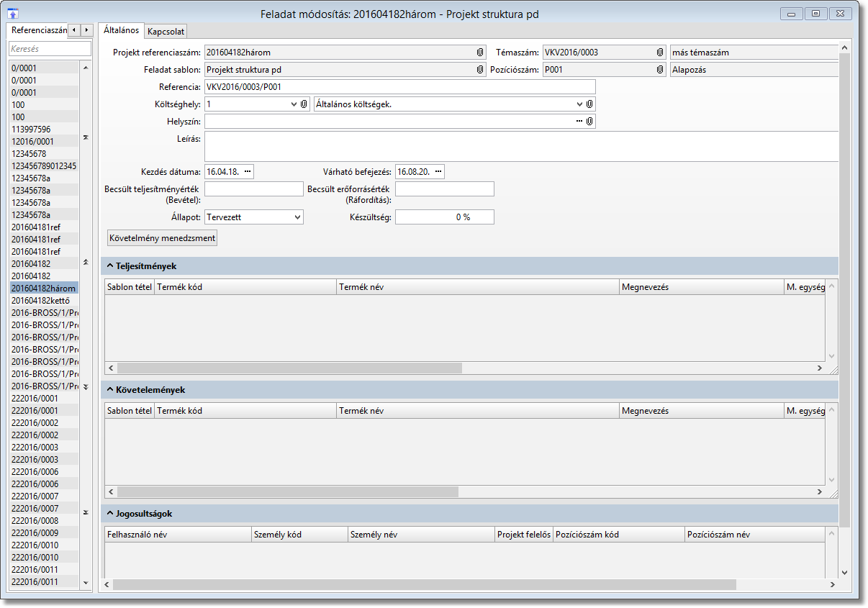The height and width of the screenshot is (608, 868).
Task: Click paperclip icon in Helyszín field
Action: [589, 122]
